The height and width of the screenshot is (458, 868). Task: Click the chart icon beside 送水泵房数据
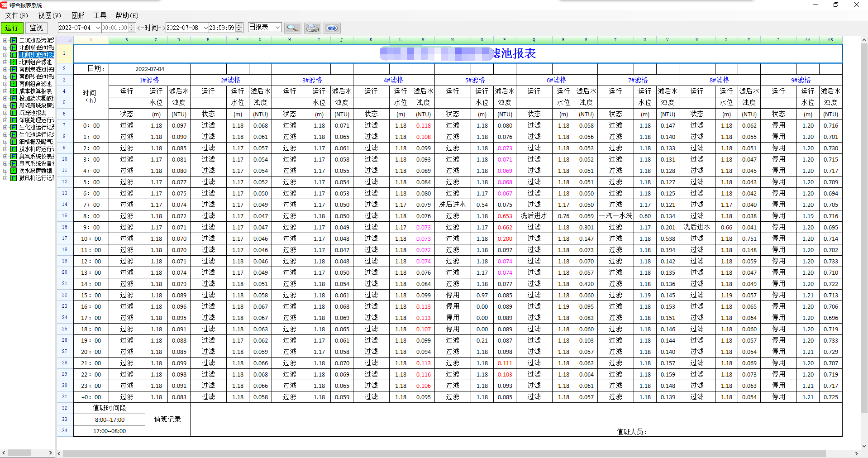pyautogui.click(x=14, y=171)
